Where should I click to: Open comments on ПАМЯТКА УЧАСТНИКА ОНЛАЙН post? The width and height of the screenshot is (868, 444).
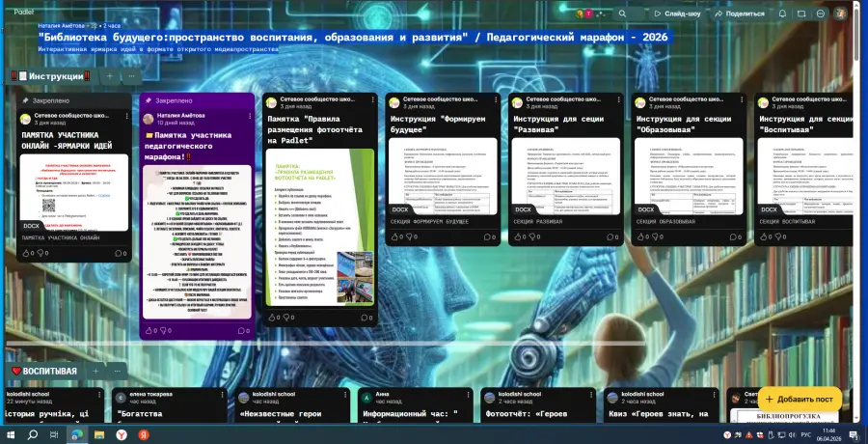122,253
